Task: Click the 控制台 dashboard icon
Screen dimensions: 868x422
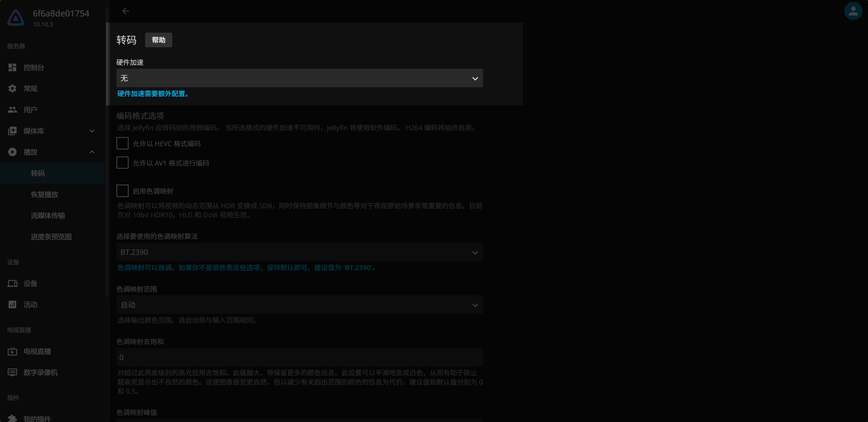Action: (13, 67)
